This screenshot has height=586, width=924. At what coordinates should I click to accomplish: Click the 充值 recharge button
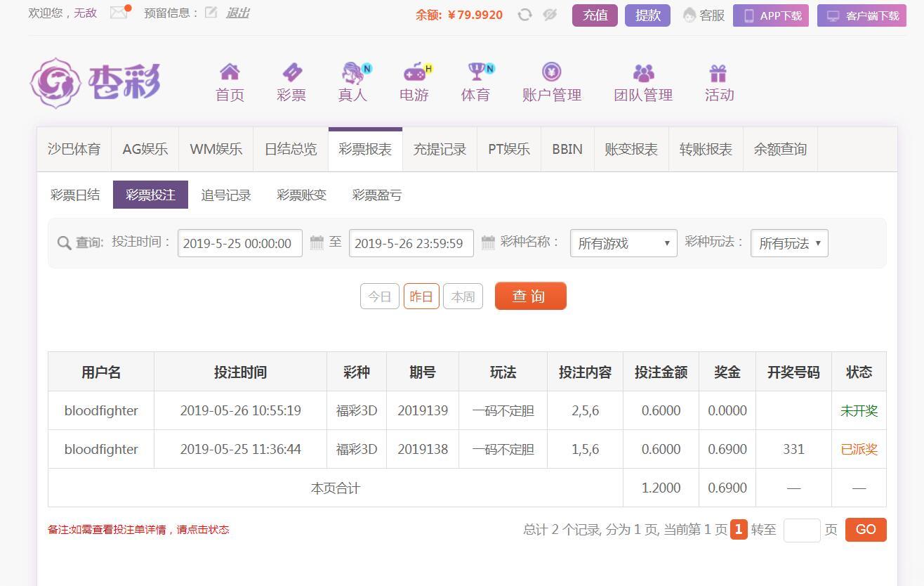point(595,15)
